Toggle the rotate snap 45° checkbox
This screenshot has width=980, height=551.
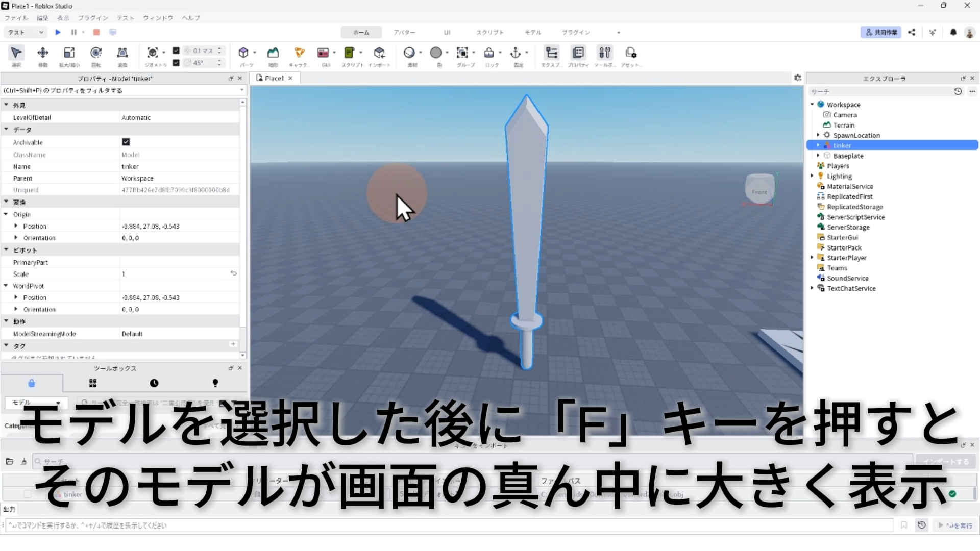176,63
